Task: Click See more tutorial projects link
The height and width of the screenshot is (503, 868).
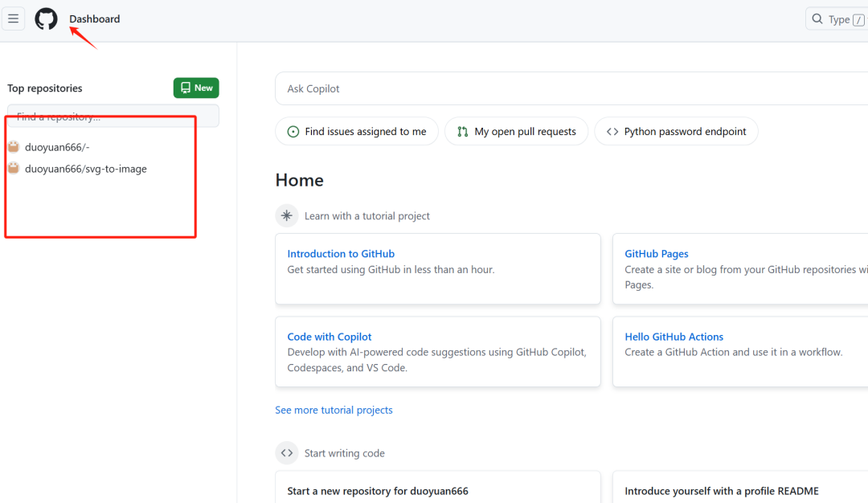Action: [334, 410]
